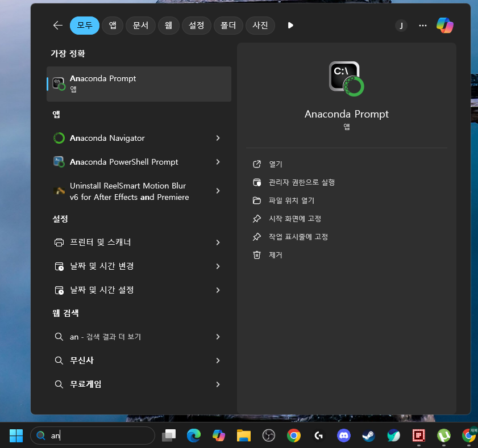This screenshot has width=478, height=448.
Task: Click the calendar icon beside 날짜 및 시간 변경
Action: (59, 266)
